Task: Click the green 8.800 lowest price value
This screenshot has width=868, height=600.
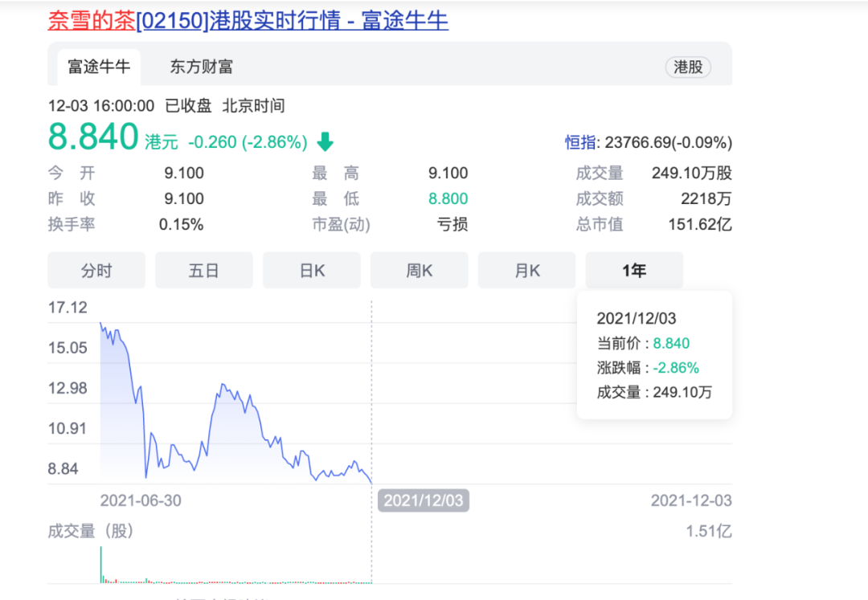Action: [x=448, y=199]
